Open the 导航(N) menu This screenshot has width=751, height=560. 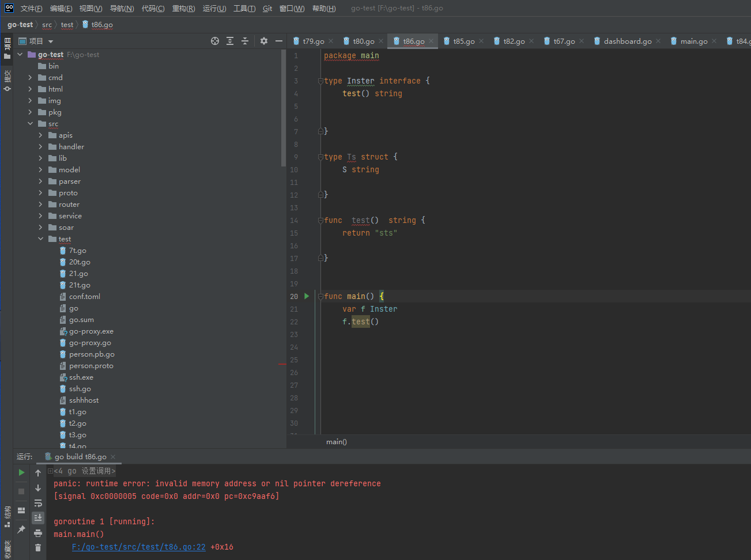122,8
